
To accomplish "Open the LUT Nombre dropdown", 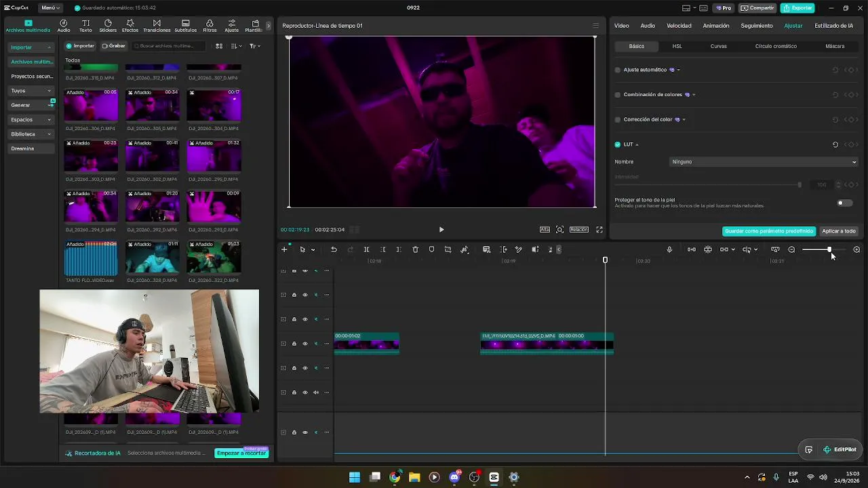I will (764, 162).
